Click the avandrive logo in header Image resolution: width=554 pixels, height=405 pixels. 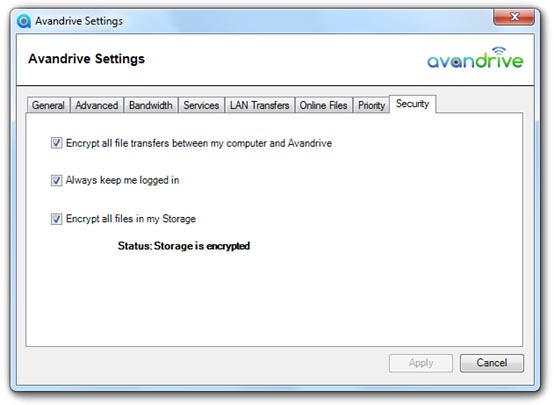pyautogui.click(x=475, y=58)
